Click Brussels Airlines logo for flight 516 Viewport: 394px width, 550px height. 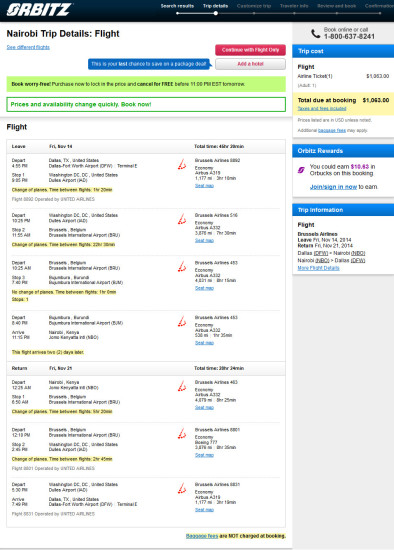182,219
